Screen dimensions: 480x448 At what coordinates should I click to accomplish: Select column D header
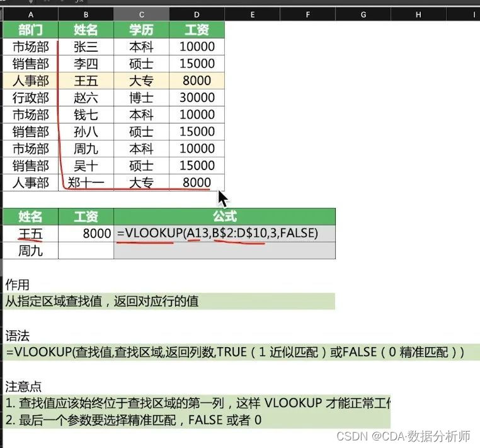coord(197,14)
